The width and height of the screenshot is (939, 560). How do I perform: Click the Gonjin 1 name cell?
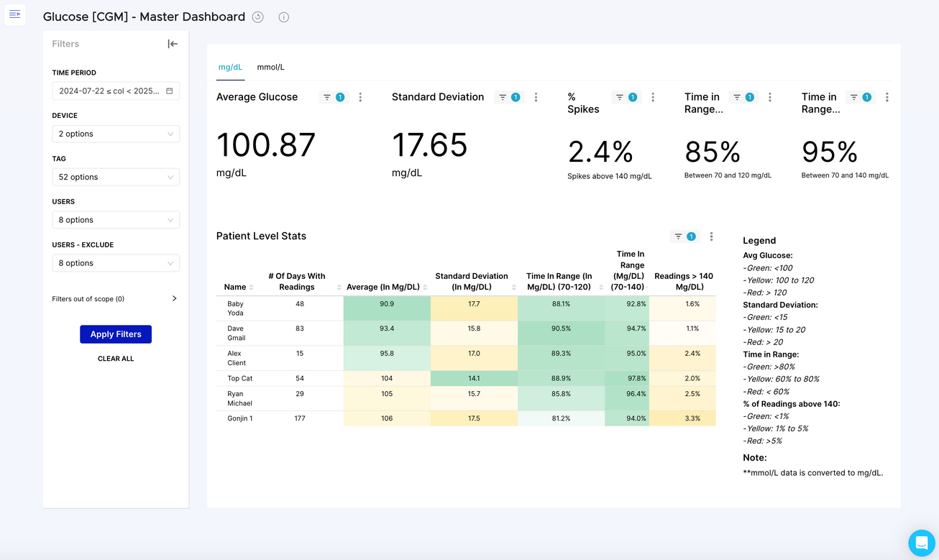pyautogui.click(x=239, y=418)
